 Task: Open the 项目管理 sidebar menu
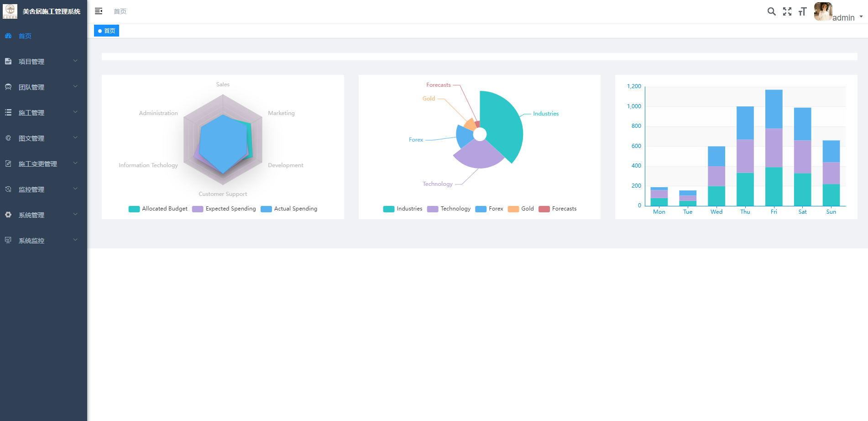[x=43, y=62]
